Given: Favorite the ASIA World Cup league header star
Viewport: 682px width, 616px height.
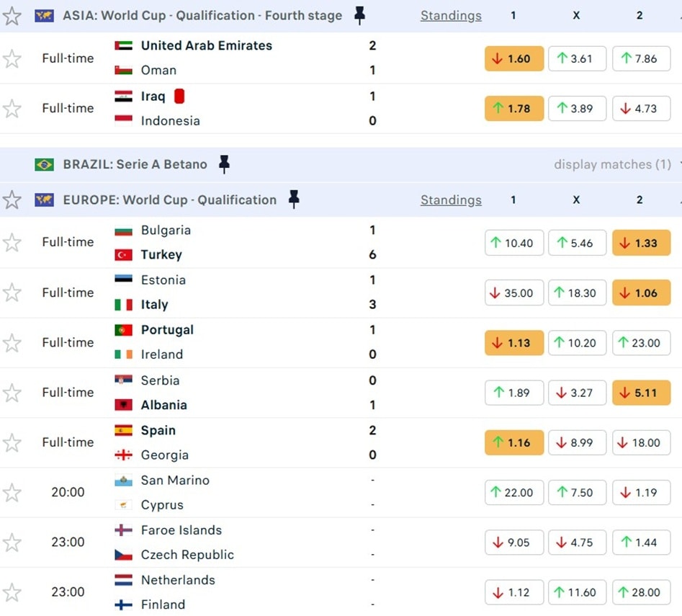Looking at the screenshot, I should tap(12, 16).
